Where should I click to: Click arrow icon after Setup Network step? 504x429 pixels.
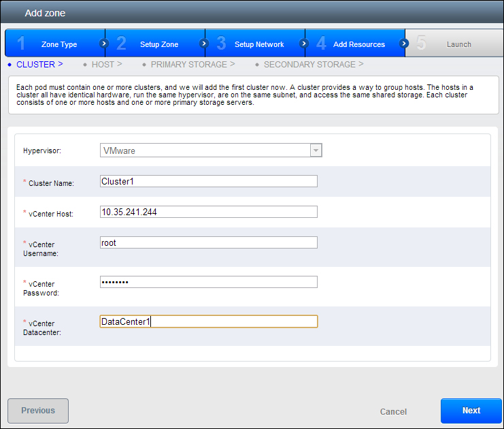(x=304, y=43)
